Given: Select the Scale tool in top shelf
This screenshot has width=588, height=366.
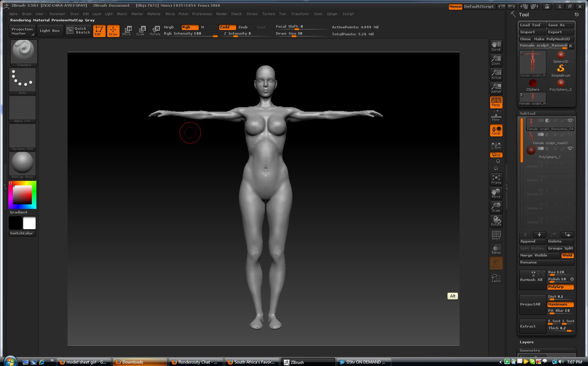Looking at the screenshot, I should 141,31.
